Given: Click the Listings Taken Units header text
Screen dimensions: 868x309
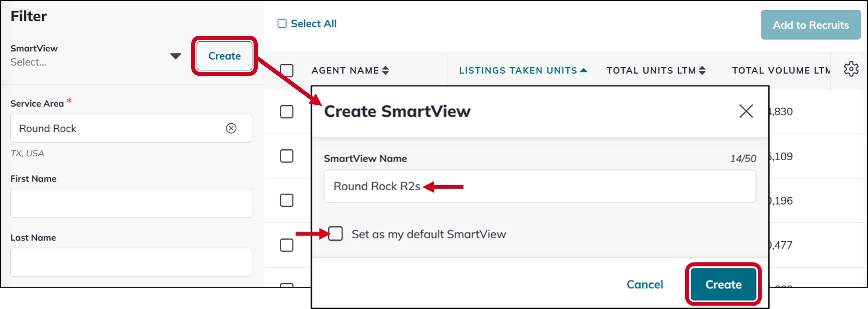Looking at the screenshot, I should click(518, 70).
